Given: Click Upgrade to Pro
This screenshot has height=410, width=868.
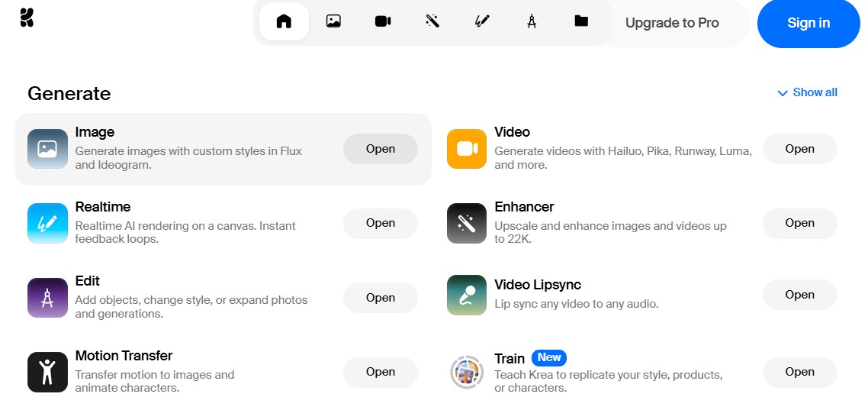Looking at the screenshot, I should (x=672, y=23).
